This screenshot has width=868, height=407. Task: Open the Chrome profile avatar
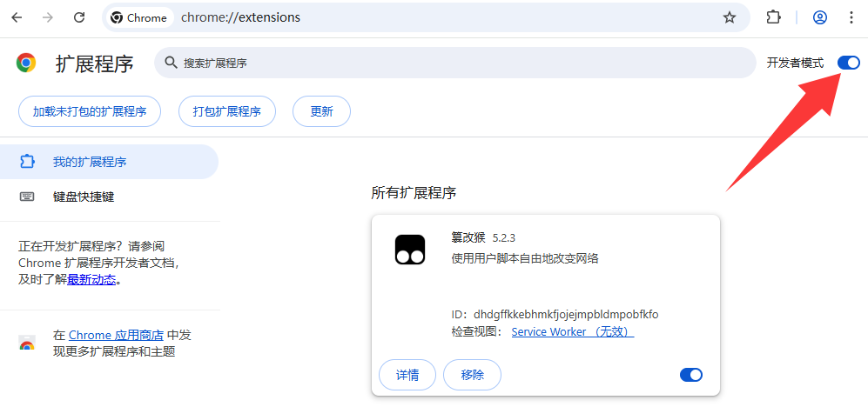pos(819,17)
